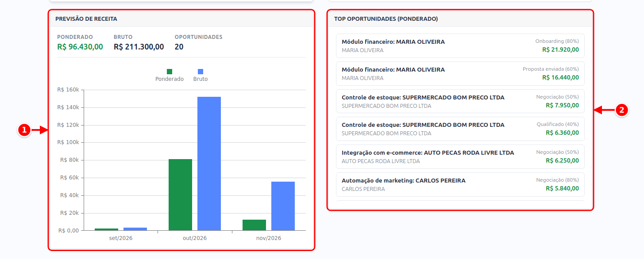Click the CARLOS PEREIRA subtitle text
The width and height of the screenshot is (644, 259).
click(x=363, y=189)
